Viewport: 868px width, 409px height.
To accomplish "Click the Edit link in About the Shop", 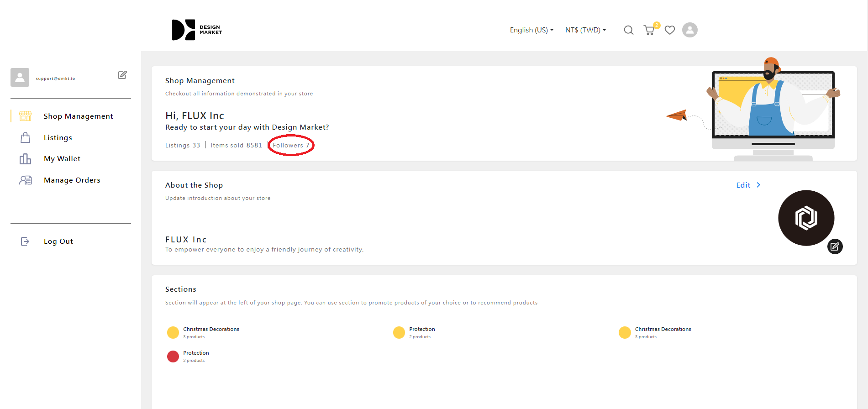I will (743, 185).
